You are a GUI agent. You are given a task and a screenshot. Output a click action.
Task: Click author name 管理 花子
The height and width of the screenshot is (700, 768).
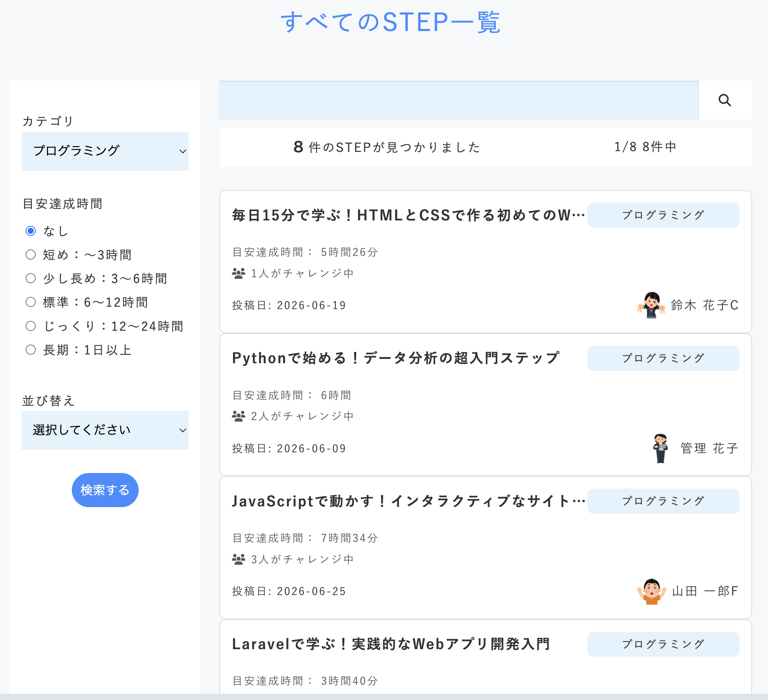[709, 448]
